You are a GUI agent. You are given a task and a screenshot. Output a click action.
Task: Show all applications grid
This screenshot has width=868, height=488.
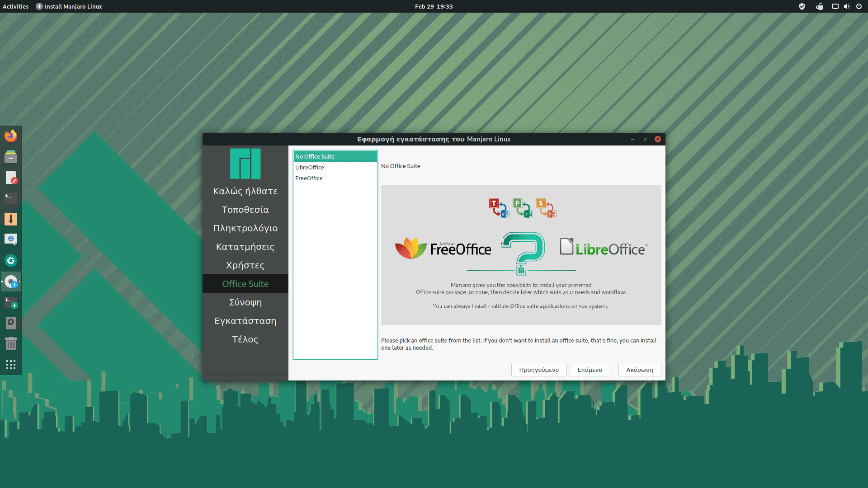pyautogui.click(x=11, y=365)
